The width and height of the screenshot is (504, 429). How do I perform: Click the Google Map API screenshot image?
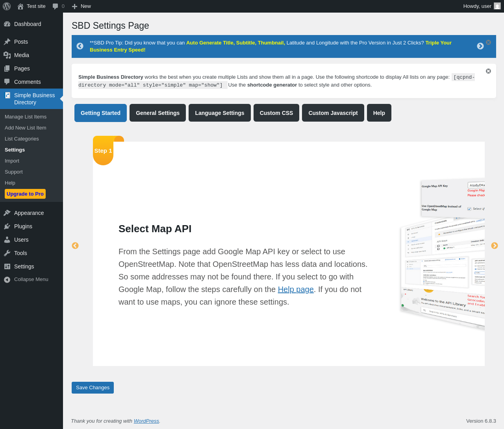[x=443, y=254]
